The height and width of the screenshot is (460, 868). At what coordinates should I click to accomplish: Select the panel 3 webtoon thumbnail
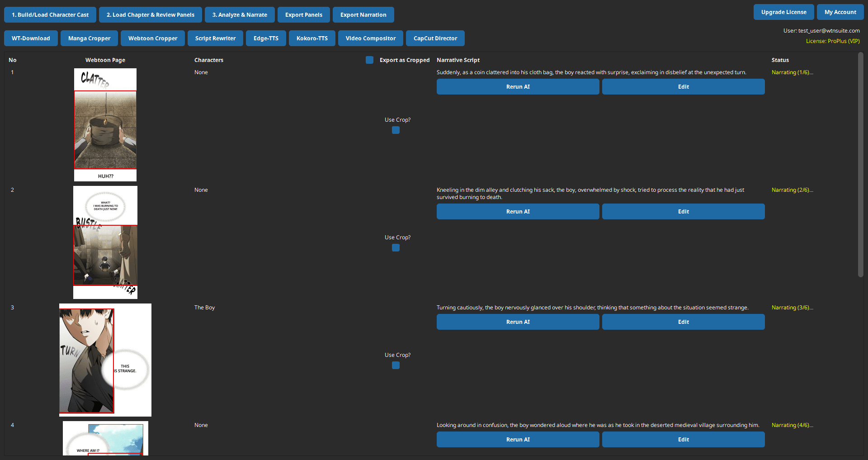[105, 360]
